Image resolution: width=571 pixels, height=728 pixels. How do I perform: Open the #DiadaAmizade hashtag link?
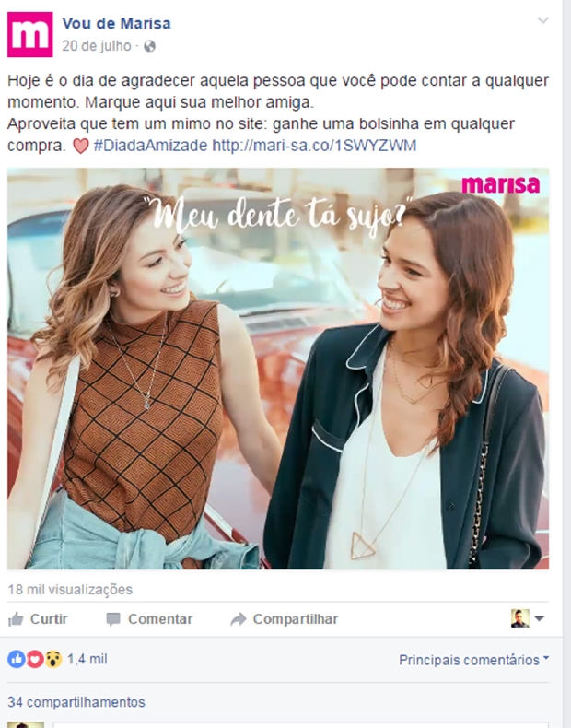tap(150, 146)
